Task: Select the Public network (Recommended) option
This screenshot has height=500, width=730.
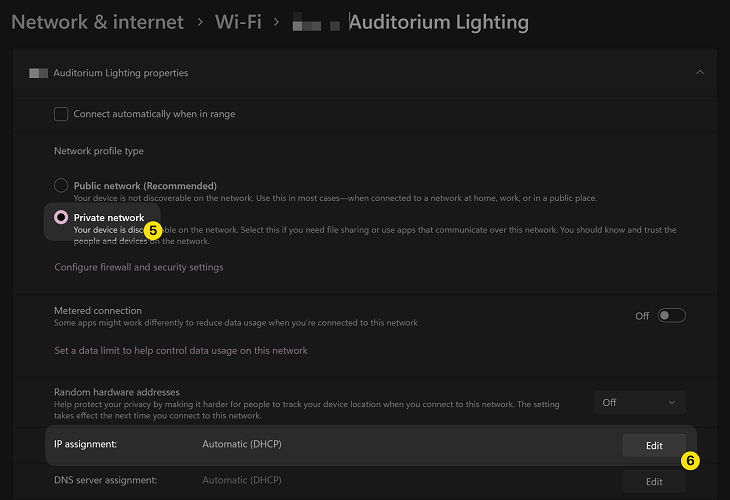Action: [61, 186]
